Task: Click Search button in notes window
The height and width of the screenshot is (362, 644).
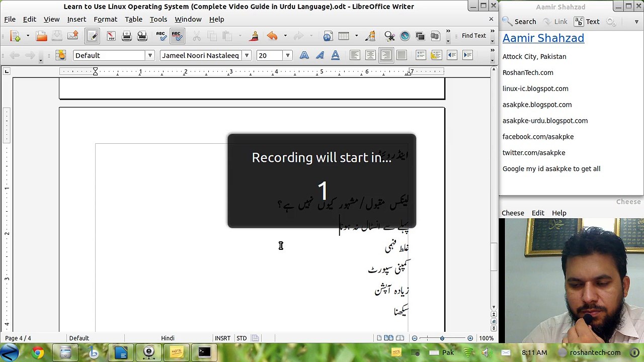Action: coord(519,22)
